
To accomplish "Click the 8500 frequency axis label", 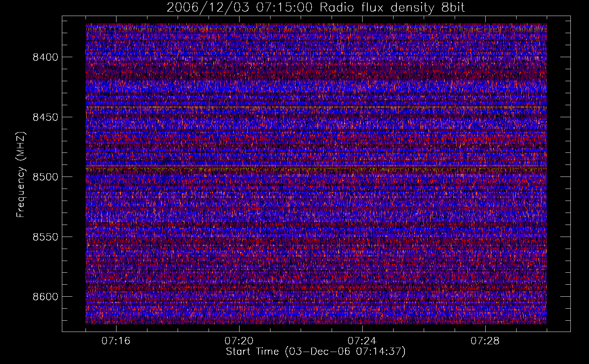I will [x=46, y=177].
